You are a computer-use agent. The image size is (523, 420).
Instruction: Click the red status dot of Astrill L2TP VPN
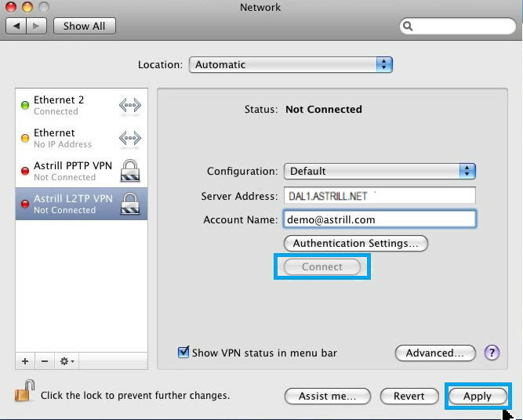pyautogui.click(x=25, y=204)
